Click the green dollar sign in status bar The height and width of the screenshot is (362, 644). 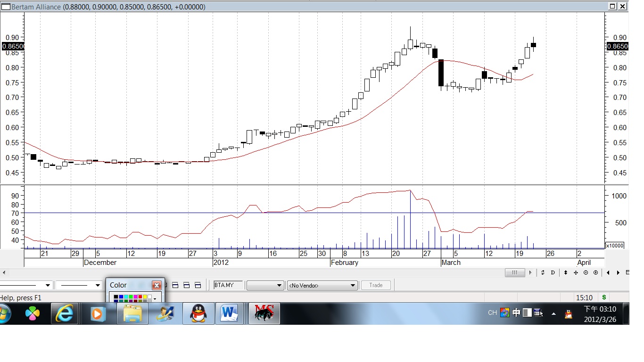[x=604, y=297]
